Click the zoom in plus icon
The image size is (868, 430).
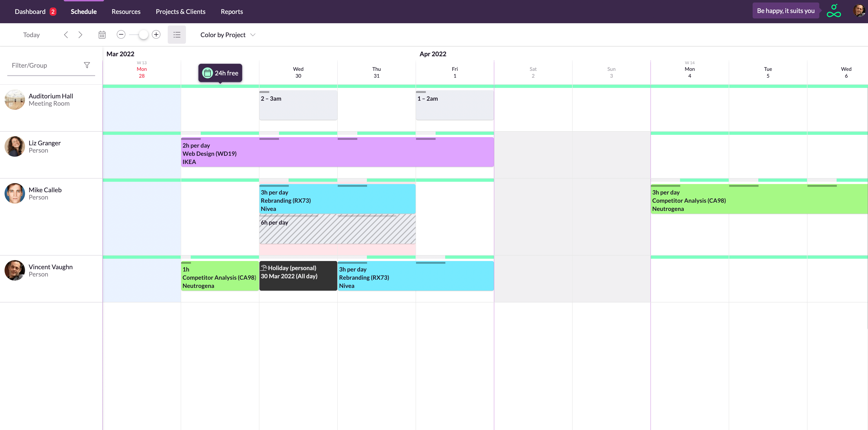point(156,34)
